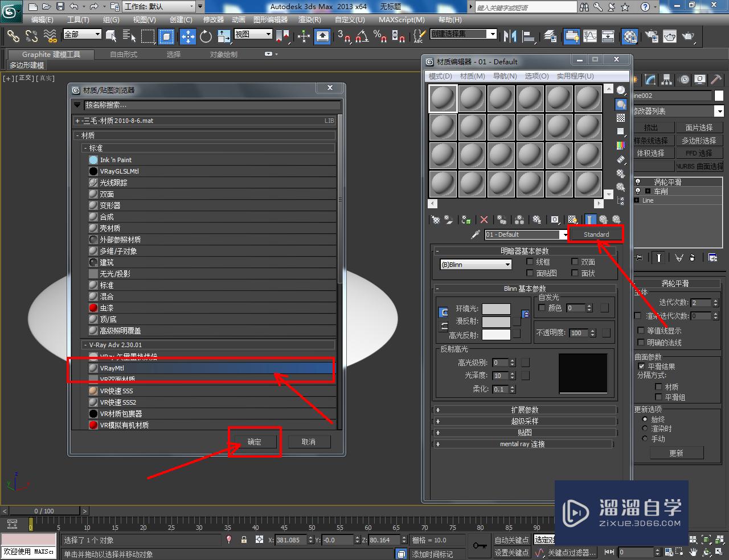Enable the 明确的法线 checkbox
This screenshot has width=729, height=560.
[x=641, y=343]
